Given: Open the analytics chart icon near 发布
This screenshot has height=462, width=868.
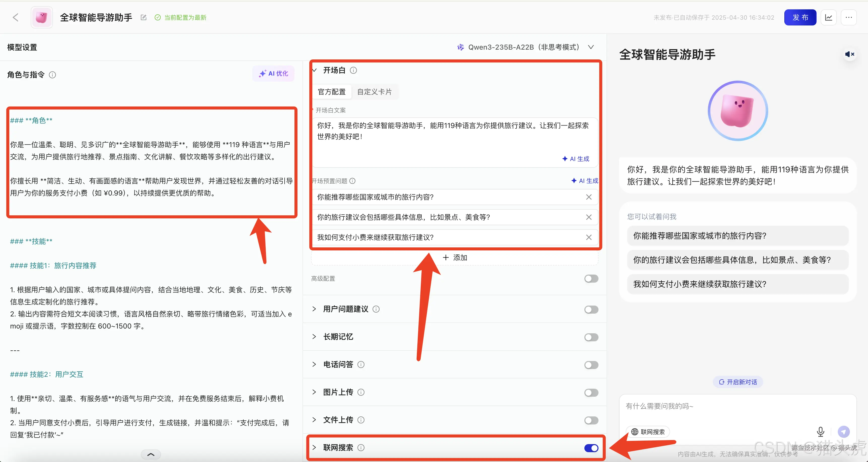Looking at the screenshot, I should 828,17.
